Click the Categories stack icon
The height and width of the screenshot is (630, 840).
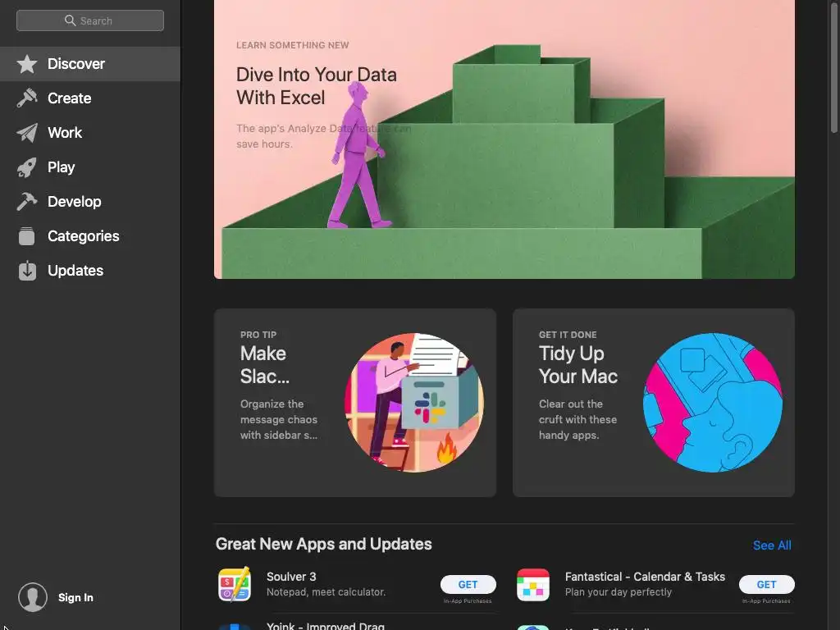pyautogui.click(x=27, y=236)
